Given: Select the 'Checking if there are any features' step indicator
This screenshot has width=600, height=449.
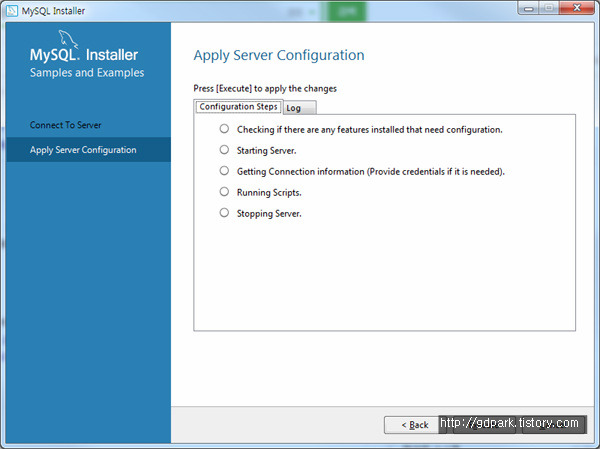Looking at the screenshot, I should coord(224,129).
